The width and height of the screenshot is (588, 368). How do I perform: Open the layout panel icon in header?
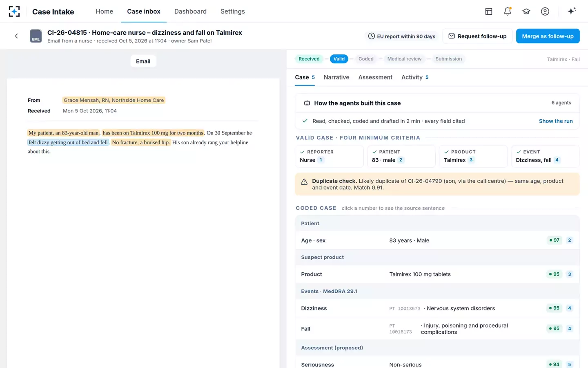(489, 11)
